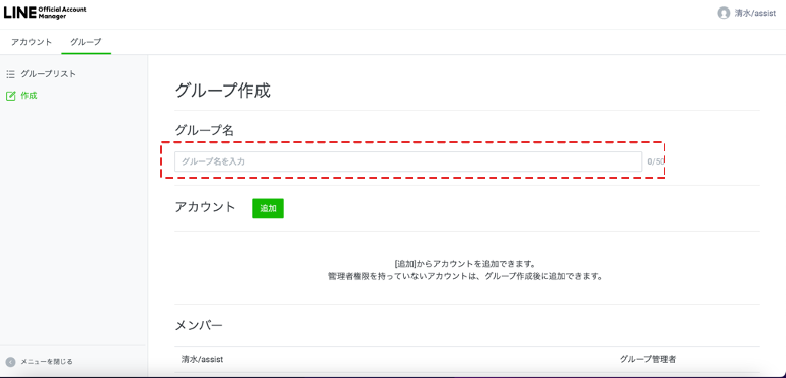Select 作成 in the sidebar menu

click(x=29, y=96)
